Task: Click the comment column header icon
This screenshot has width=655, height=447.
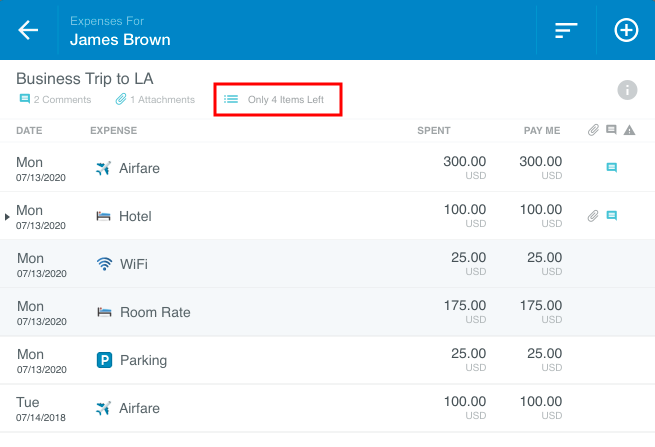Action: pyautogui.click(x=611, y=130)
